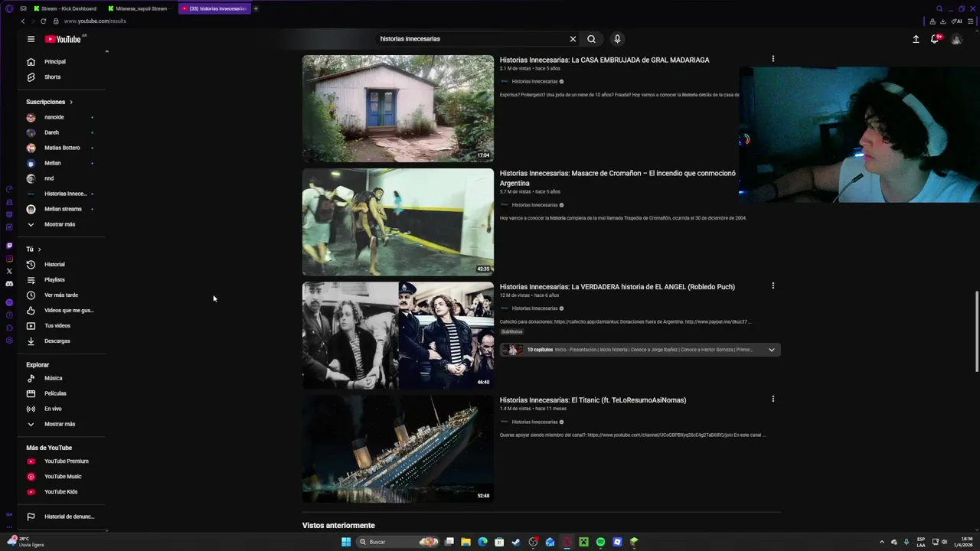The image size is (980, 551).
Task: Open the Windows Start menu
Action: (x=346, y=542)
